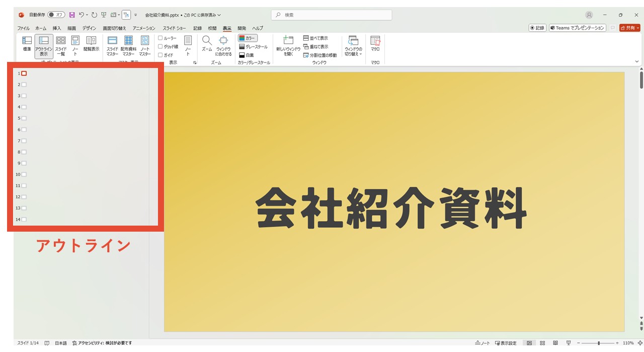Open the Insert (挿入) tab
The height and width of the screenshot is (352, 644).
tap(57, 28)
